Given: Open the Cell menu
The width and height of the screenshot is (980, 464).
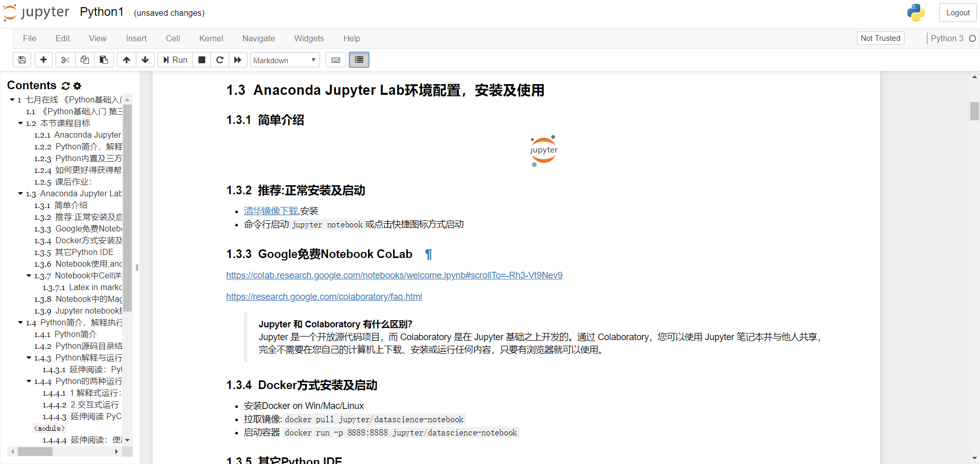Looking at the screenshot, I should coord(173,39).
